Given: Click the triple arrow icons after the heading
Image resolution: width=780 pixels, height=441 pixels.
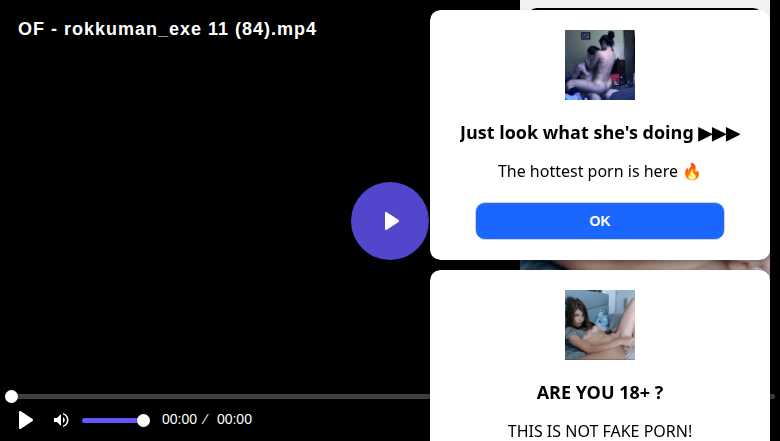Looking at the screenshot, I should [719, 134].
